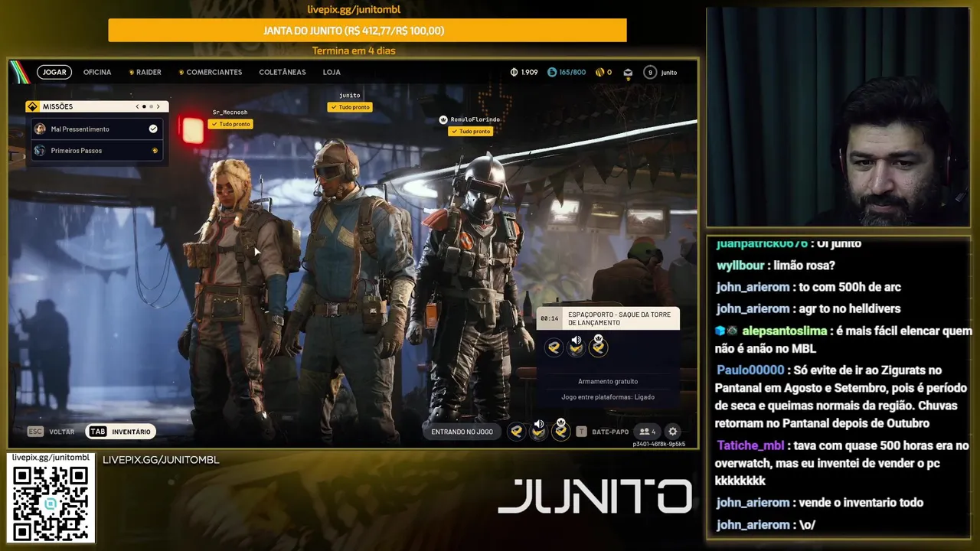Click the streamer webcam feed
Image resolution: width=980 pixels, height=551 pixels.
pos(838,117)
